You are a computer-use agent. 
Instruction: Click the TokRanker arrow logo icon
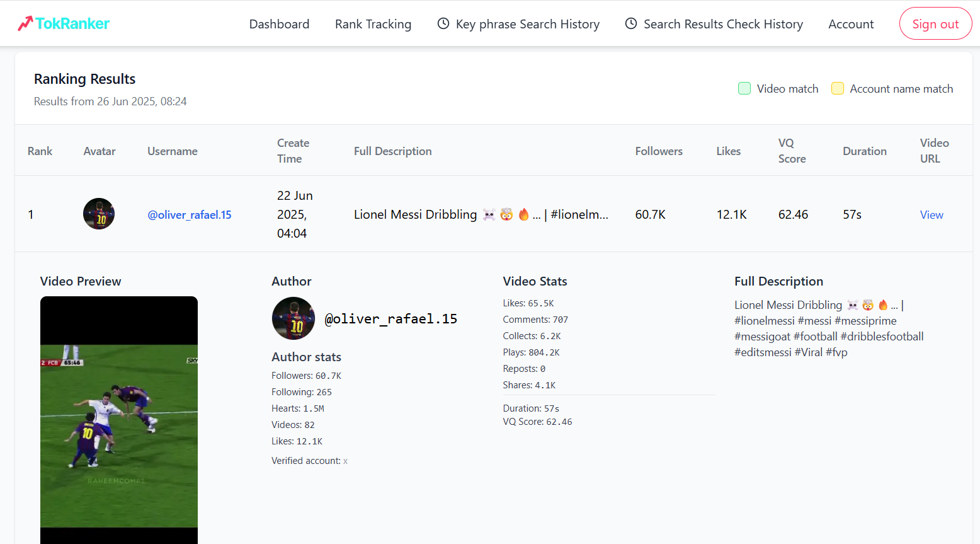click(x=25, y=23)
